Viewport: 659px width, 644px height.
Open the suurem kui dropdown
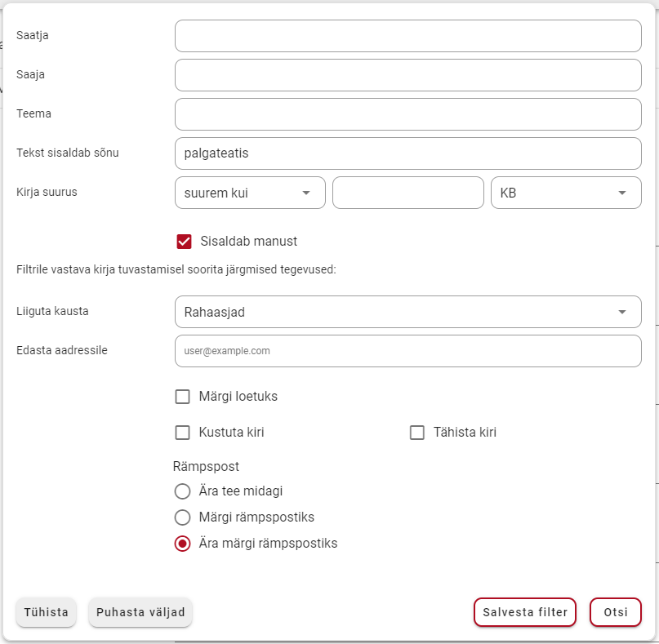pyautogui.click(x=250, y=193)
